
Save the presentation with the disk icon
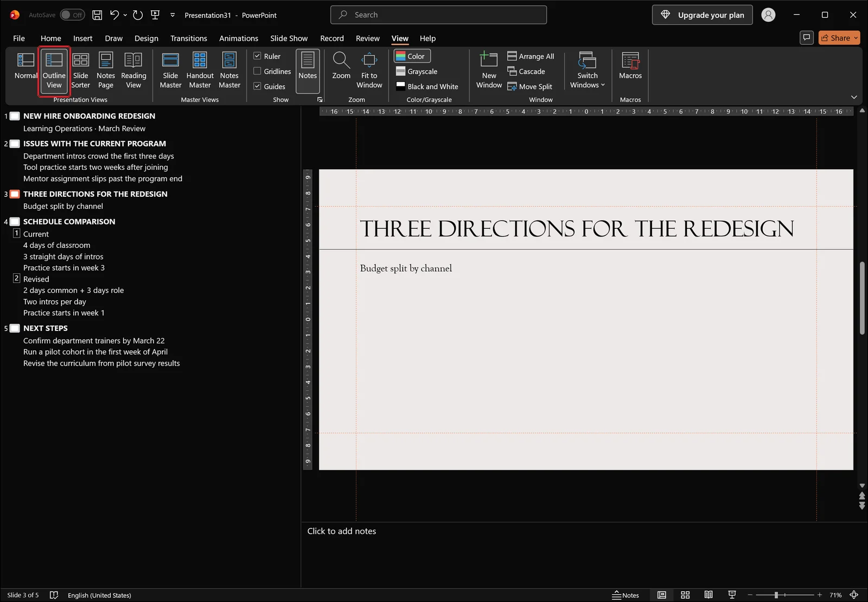tap(97, 15)
